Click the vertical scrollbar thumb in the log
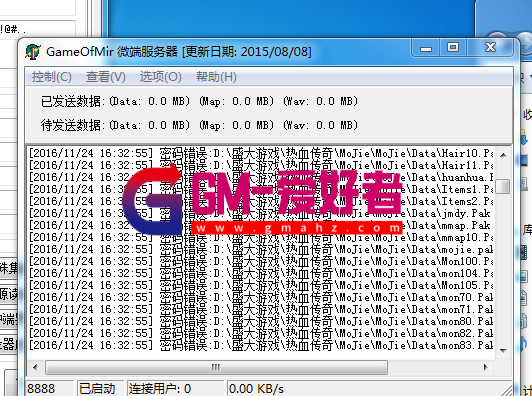The height and width of the screenshot is (396, 532). point(503,186)
